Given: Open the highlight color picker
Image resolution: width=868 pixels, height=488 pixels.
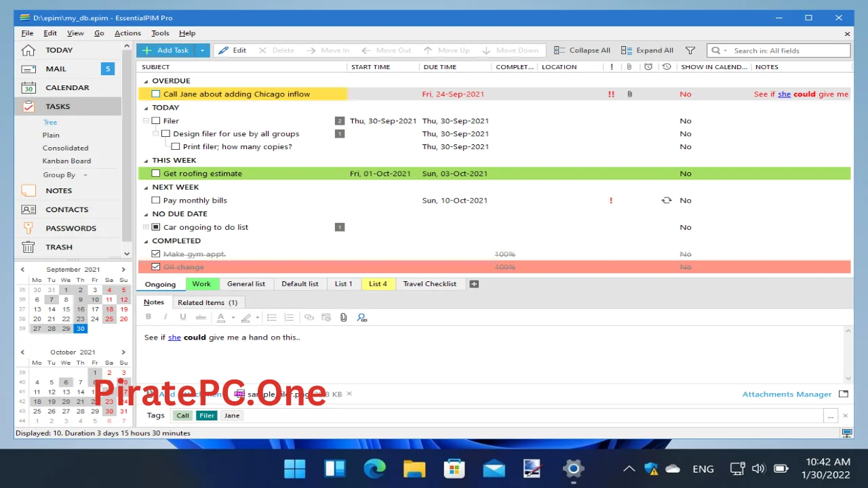Looking at the screenshot, I should point(258,317).
